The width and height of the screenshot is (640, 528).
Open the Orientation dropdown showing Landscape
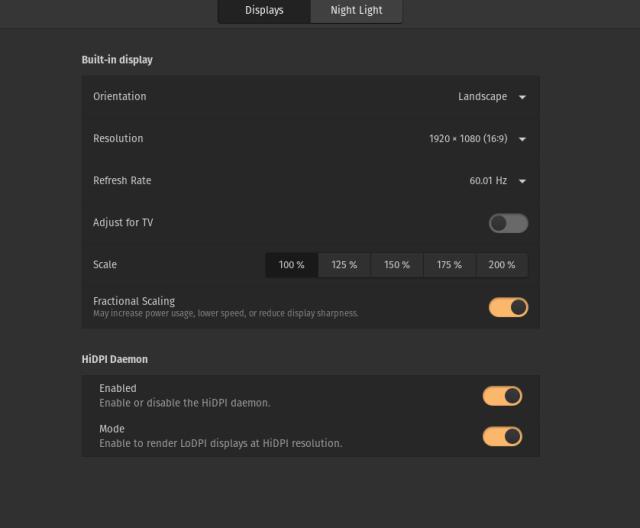tap(482, 97)
